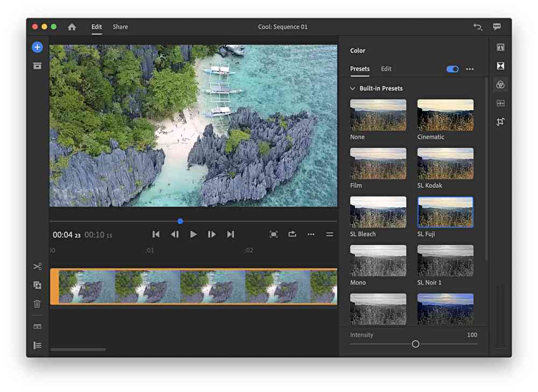The width and height of the screenshot is (538, 392).
Task: Step forward one frame
Action: pyautogui.click(x=211, y=234)
